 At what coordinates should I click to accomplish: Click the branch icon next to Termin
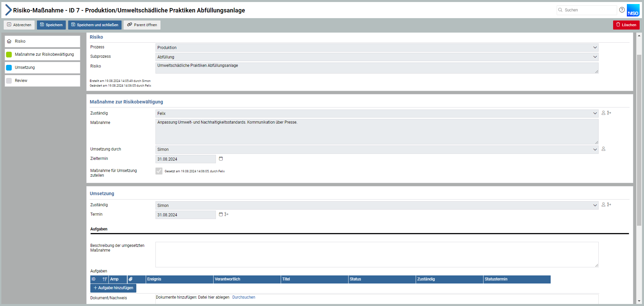tap(226, 214)
